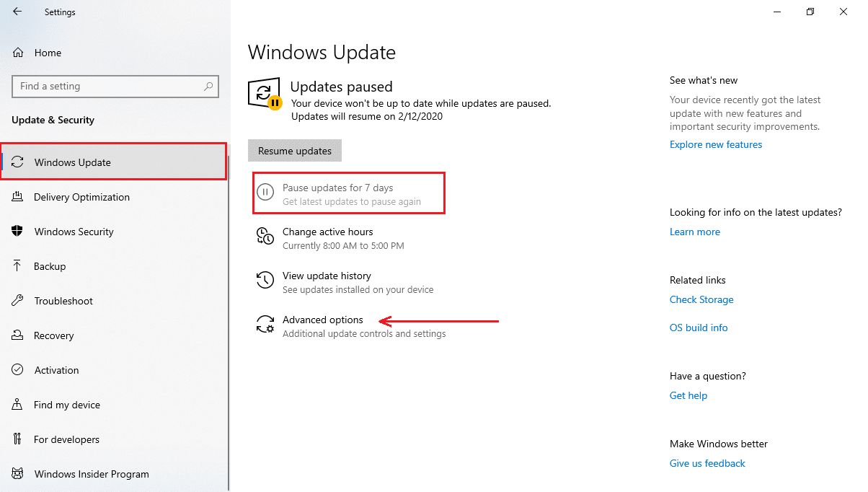Open Delivery Optimization settings
This screenshot has width=868, height=492.
[x=81, y=197]
